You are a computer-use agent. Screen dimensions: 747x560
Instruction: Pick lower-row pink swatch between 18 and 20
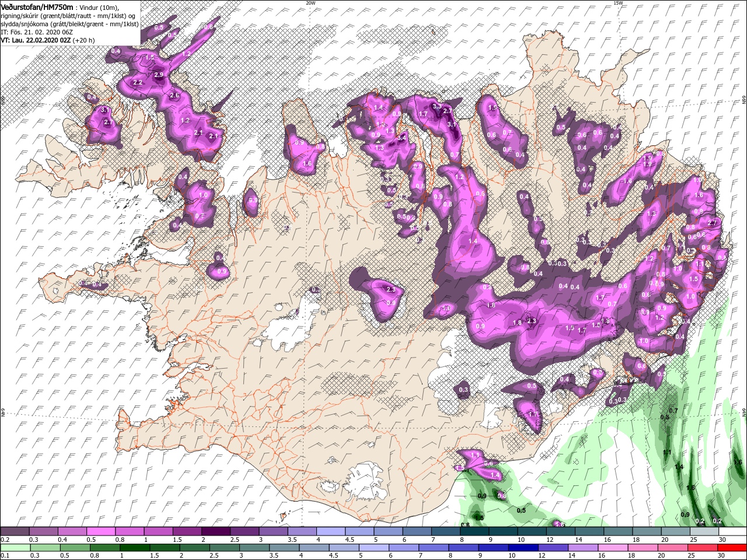(x=643, y=548)
